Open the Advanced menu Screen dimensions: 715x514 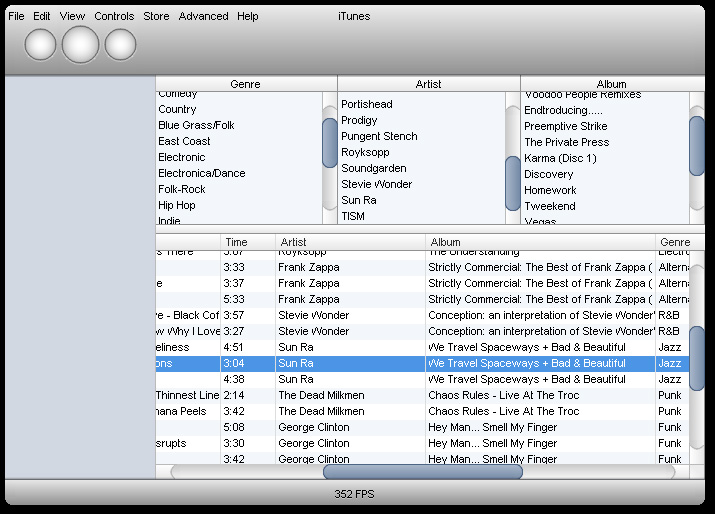203,16
